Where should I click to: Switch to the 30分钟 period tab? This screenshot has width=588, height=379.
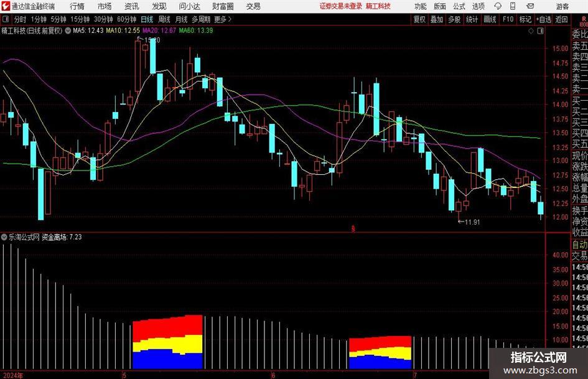103,19
